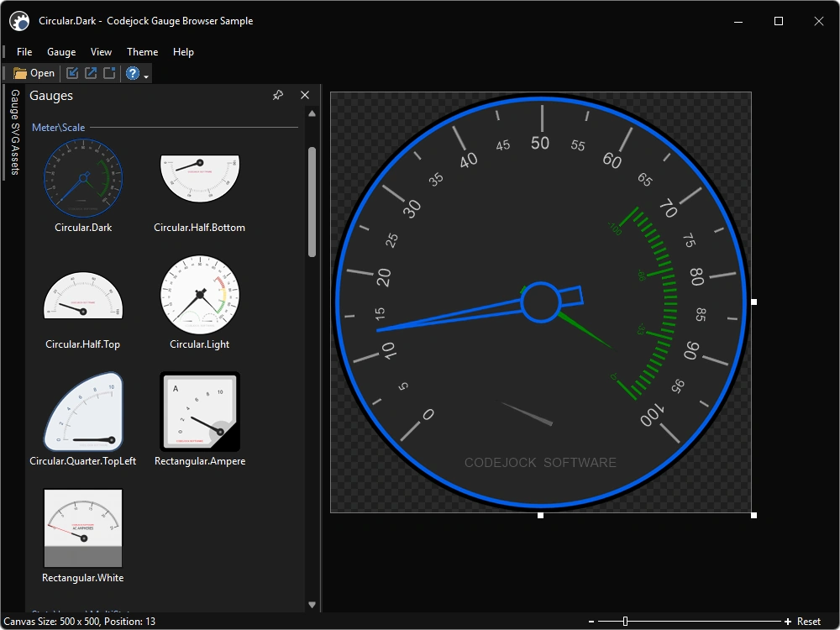
Task: Click the blue needle hub on the gauge
Action: click(x=540, y=302)
